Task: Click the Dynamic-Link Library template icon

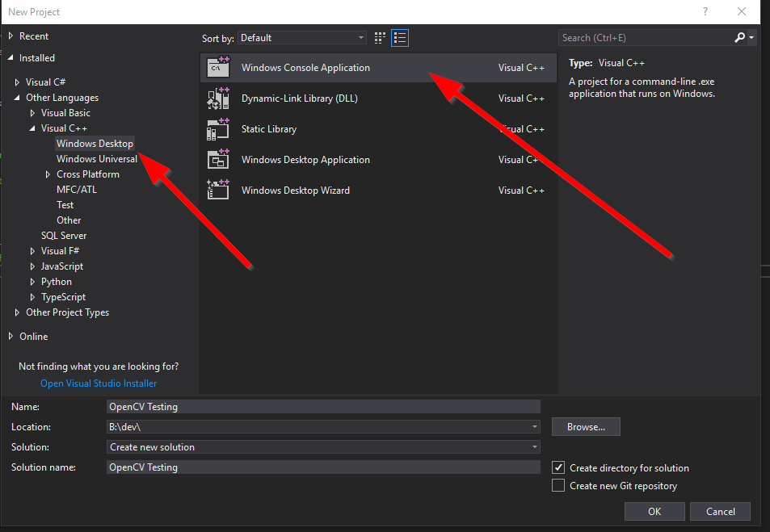Action: tap(218, 98)
